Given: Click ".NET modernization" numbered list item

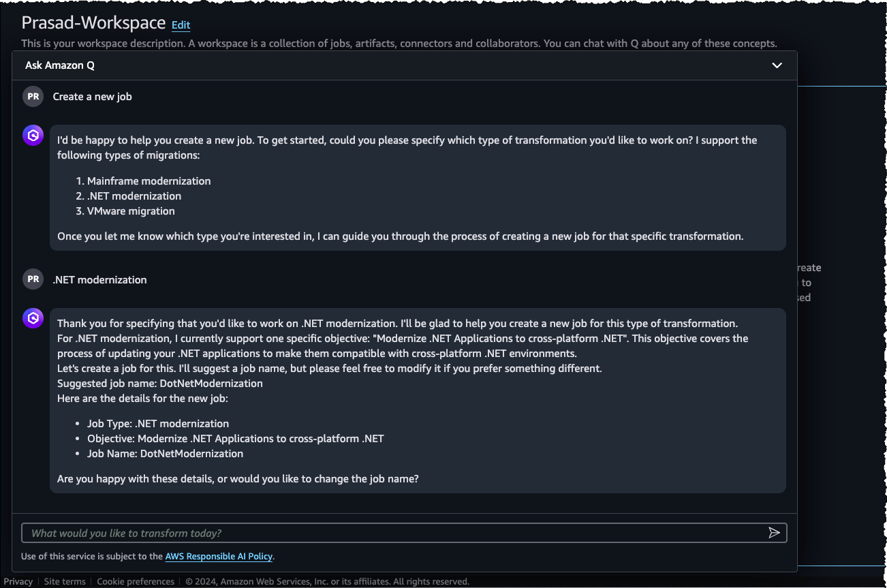Looking at the screenshot, I should [x=134, y=196].
